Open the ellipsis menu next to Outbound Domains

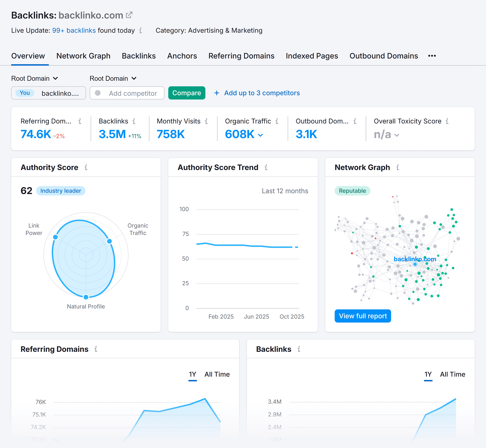[432, 56]
